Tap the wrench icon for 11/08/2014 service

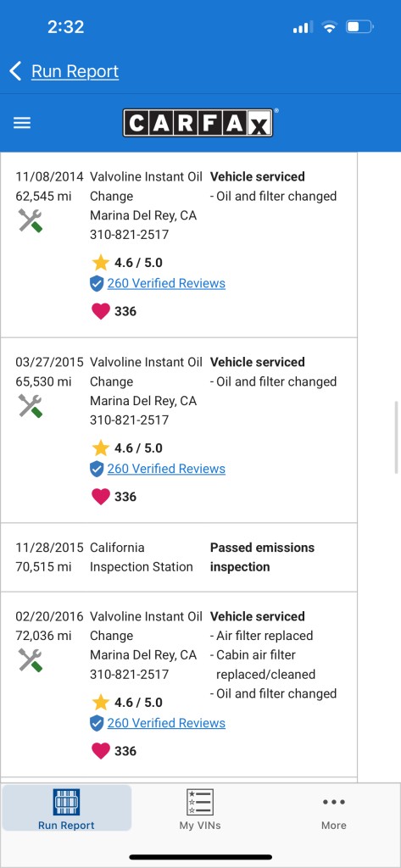pos(30,220)
